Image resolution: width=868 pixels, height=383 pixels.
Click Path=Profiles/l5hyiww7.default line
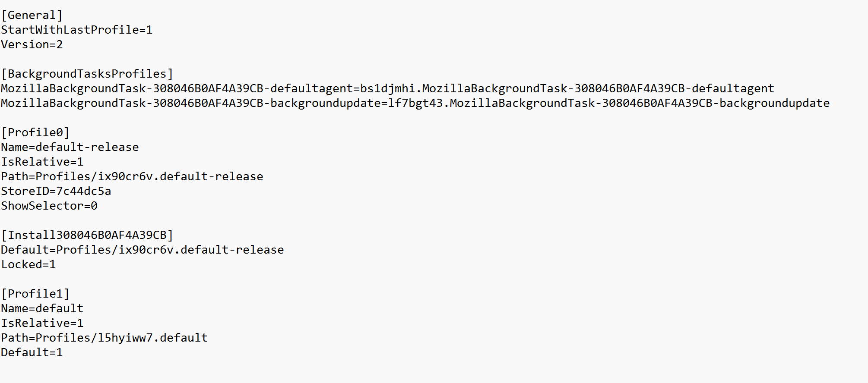pyautogui.click(x=105, y=338)
